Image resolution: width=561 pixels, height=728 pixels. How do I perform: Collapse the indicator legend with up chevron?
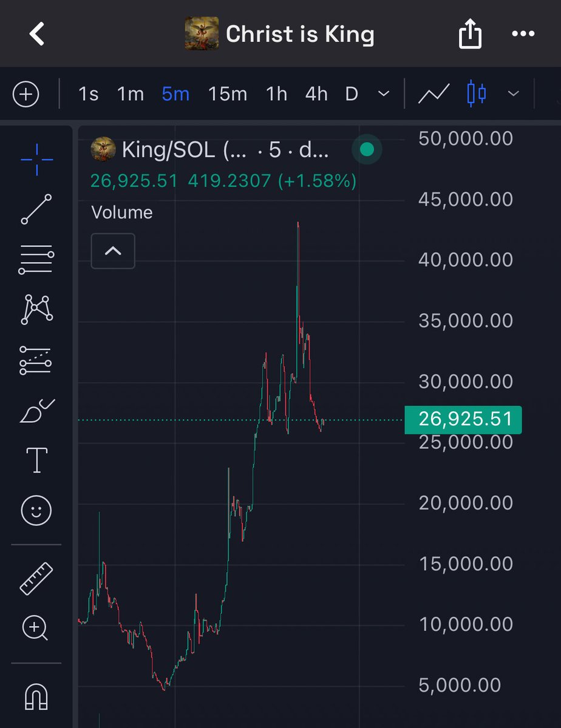113,251
